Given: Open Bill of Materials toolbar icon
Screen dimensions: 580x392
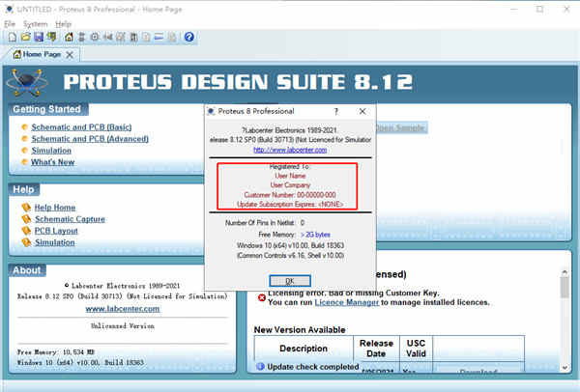Looking at the screenshot, I should pos(147,37).
